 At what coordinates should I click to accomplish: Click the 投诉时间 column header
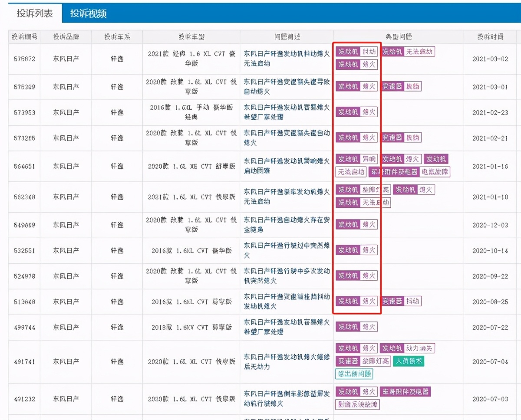(x=490, y=37)
